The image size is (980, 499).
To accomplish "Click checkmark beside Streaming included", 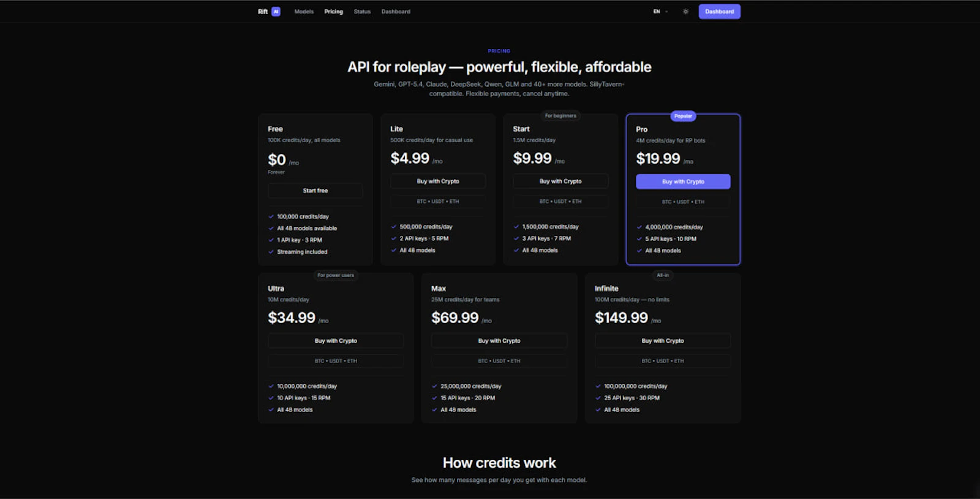I will coord(271,252).
